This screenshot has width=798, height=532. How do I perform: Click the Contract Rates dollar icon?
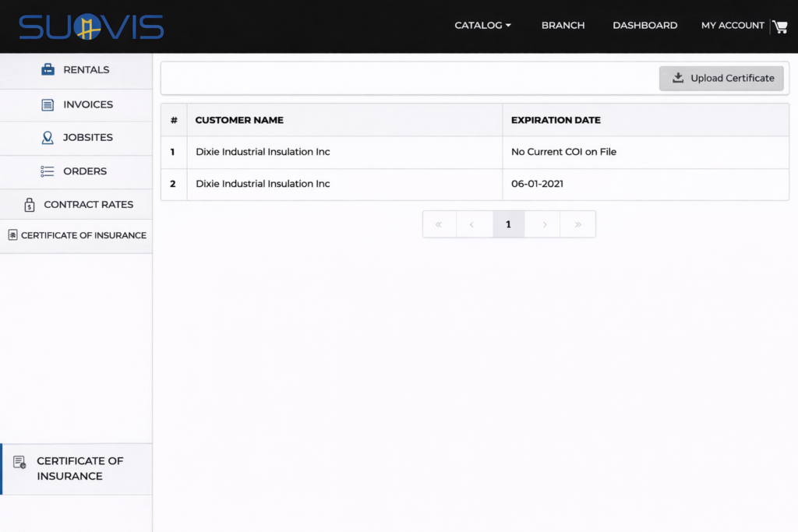click(29, 204)
